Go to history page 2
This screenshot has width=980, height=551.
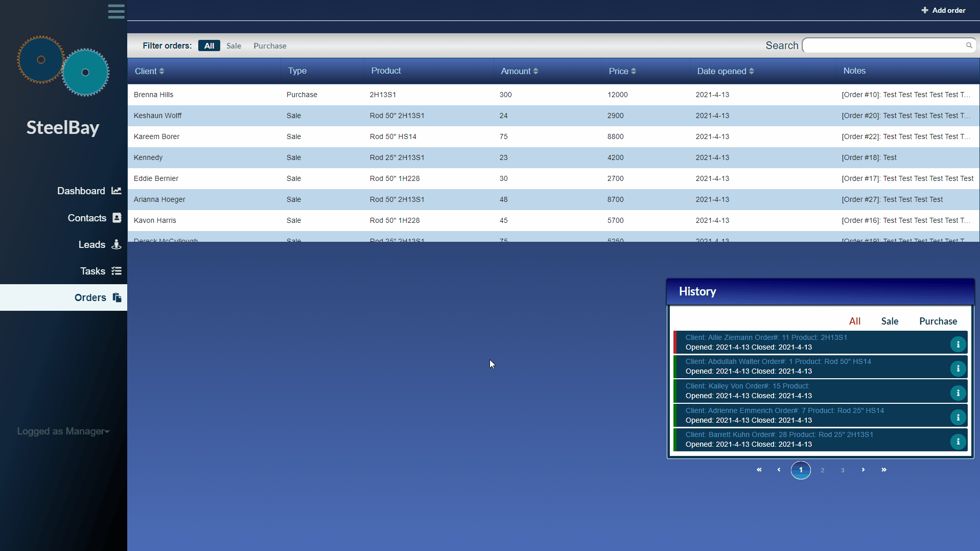tap(823, 470)
